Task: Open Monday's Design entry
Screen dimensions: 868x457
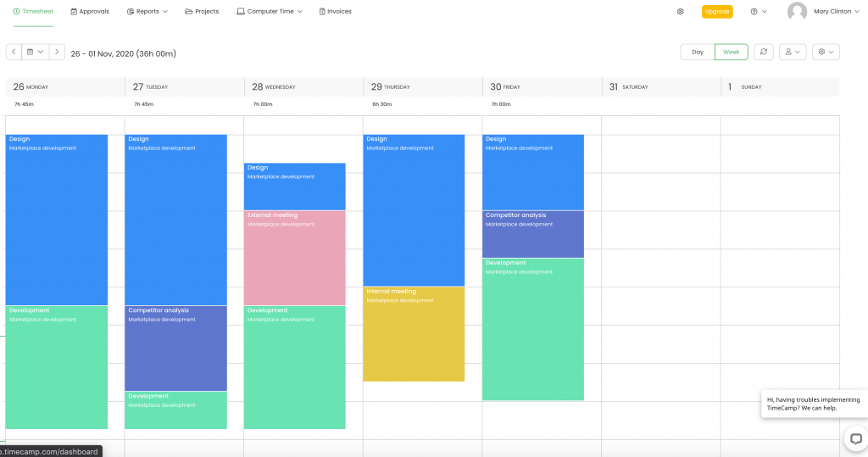Action: coord(57,220)
